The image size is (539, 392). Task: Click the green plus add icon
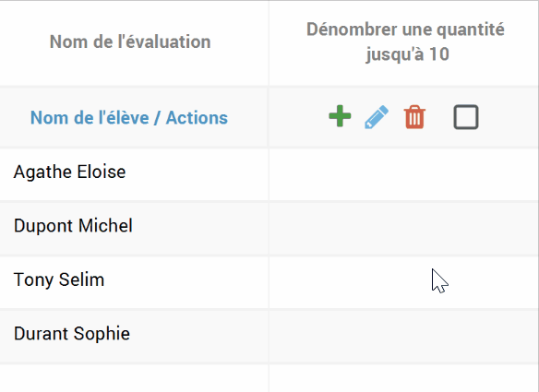point(340,116)
